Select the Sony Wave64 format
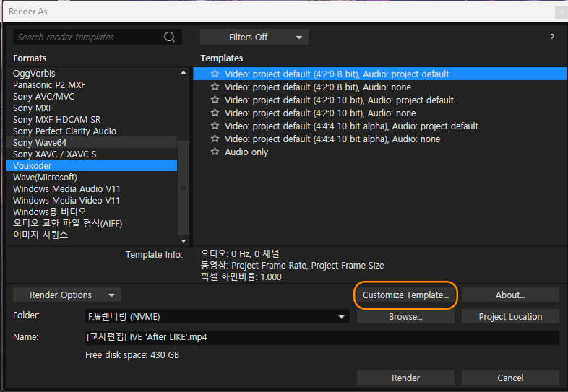568x392 pixels. tap(91, 143)
